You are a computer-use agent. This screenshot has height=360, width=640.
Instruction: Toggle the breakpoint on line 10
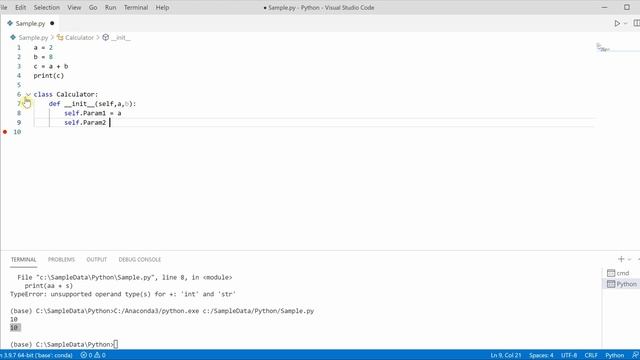point(5,132)
